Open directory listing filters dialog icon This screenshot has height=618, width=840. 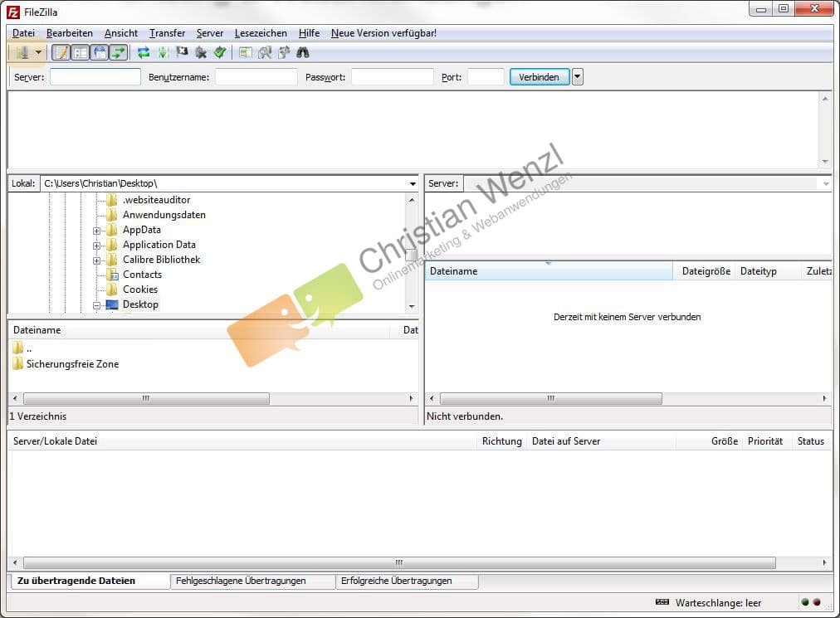246,52
